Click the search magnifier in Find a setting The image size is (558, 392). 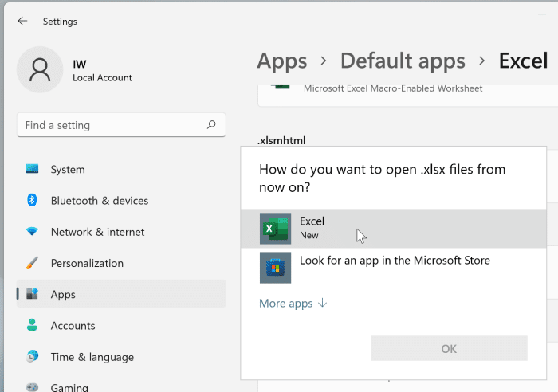[211, 125]
